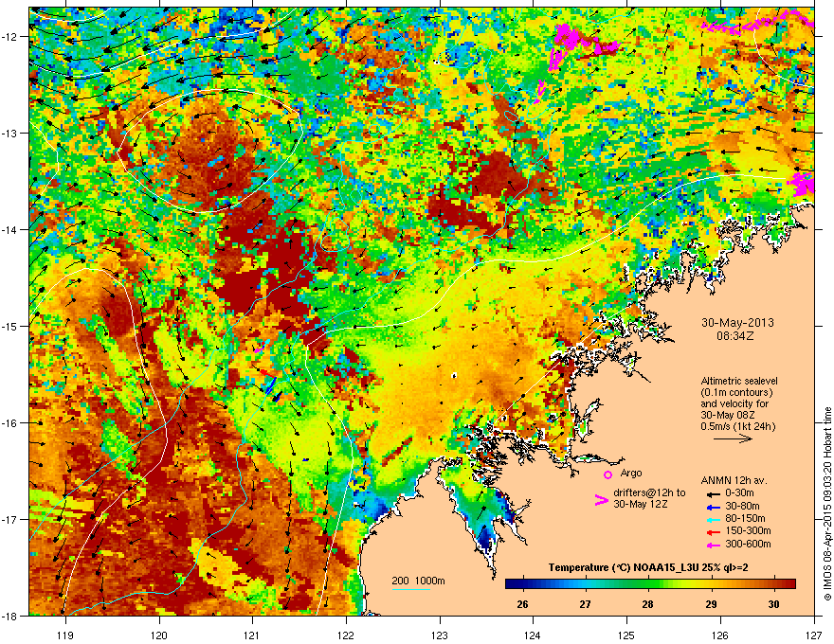Click the magenta drifters arrowhead legend symbol

(x=601, y=500)
